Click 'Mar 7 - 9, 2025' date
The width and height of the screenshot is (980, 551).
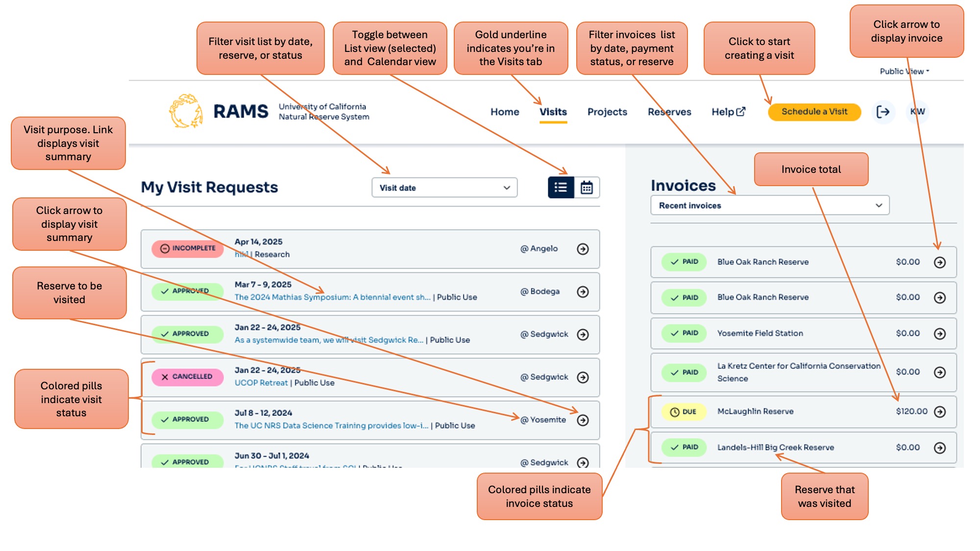(263, 285)
